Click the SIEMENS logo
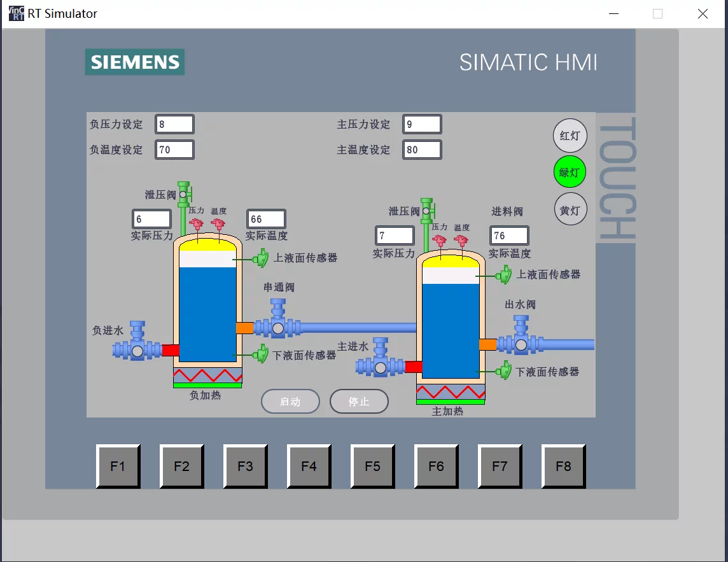 click(135, 62)
